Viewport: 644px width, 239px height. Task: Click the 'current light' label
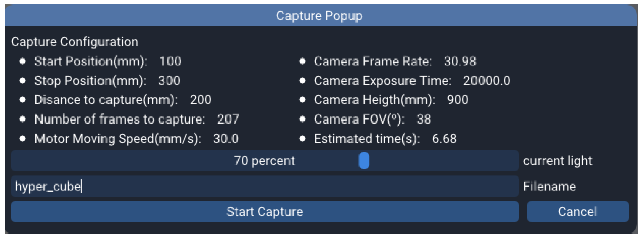(x=558, y=161)
